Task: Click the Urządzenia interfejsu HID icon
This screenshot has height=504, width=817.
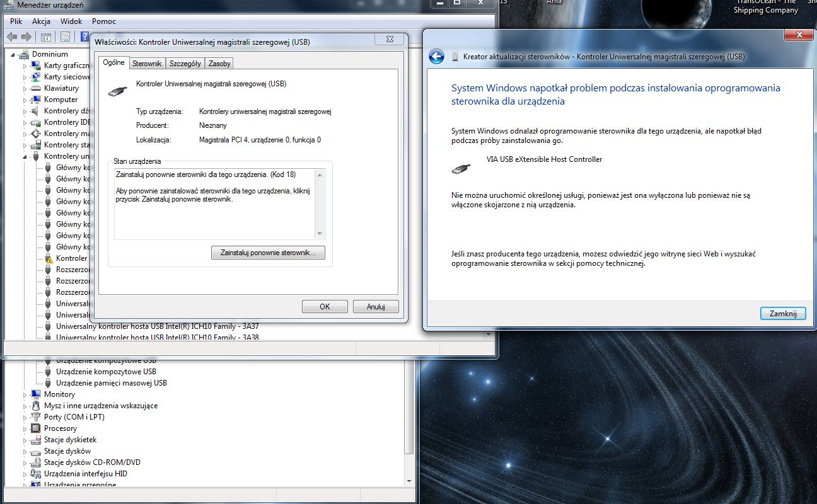Action: pos(37,474)
